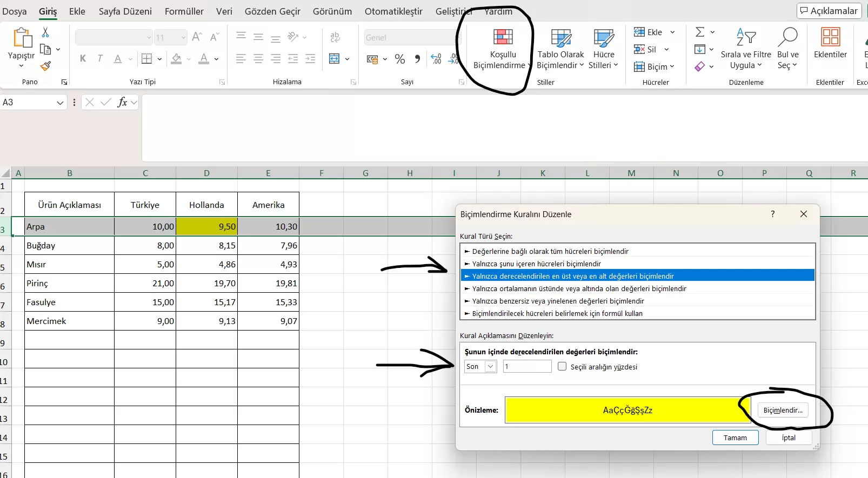Open Hücre Stilleri dropdown
The width and height of the screenshot is (868, 478).
click(x=603, y=50)
